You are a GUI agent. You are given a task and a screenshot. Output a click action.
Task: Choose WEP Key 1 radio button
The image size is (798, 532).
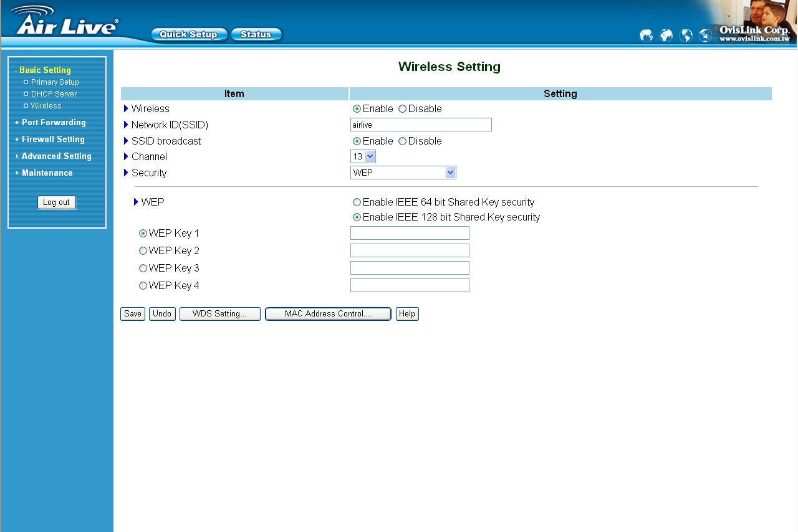(x=143, y=234)
